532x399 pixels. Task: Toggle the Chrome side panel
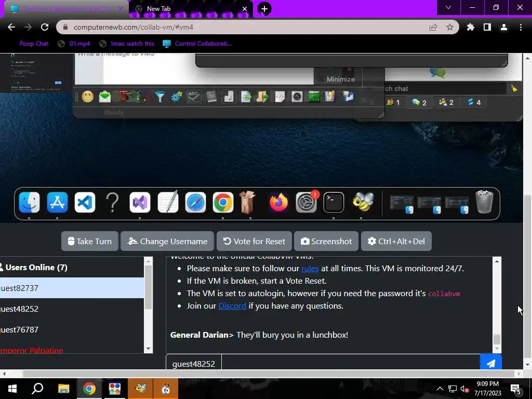pos(487,27)
